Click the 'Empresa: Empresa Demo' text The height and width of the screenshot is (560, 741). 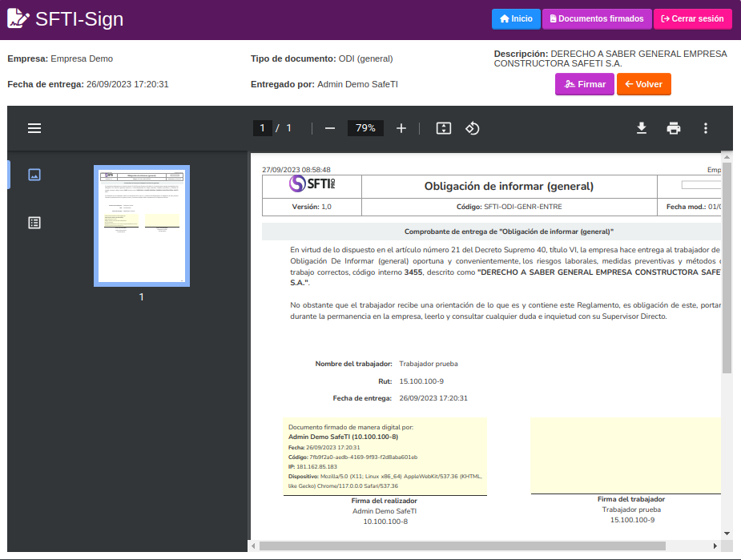[x=60, y=58]
